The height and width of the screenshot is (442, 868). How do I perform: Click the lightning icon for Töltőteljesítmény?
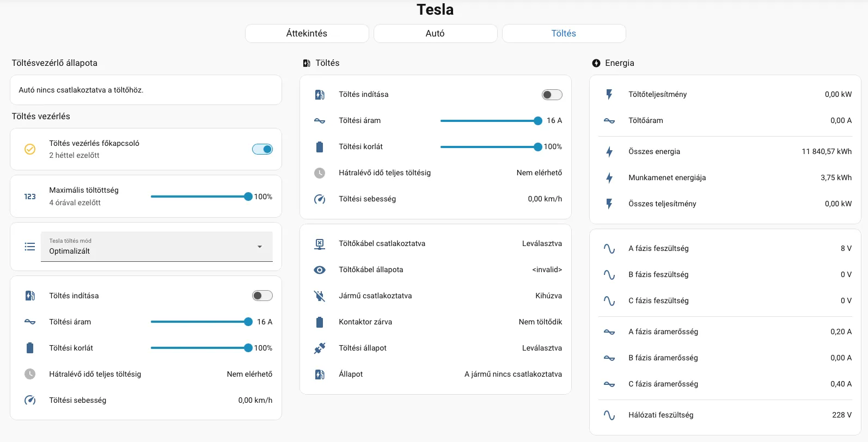click(x=609, y=95)
